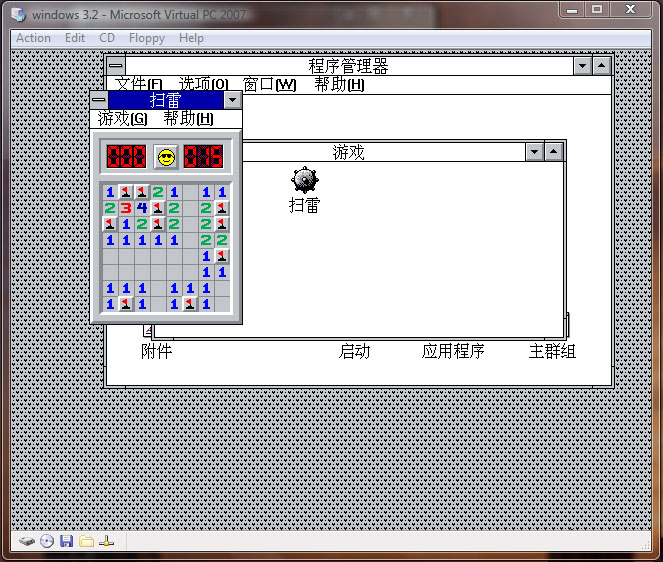
Task: Open the CD menu in Virtual PC
Action: pyautogui.click(x=107, y=38)
